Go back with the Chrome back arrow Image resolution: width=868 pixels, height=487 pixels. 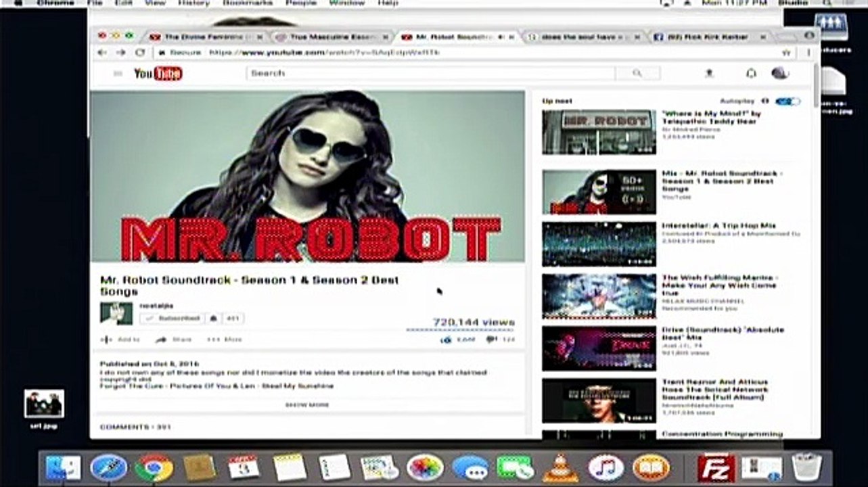click(x=102, y=52)
